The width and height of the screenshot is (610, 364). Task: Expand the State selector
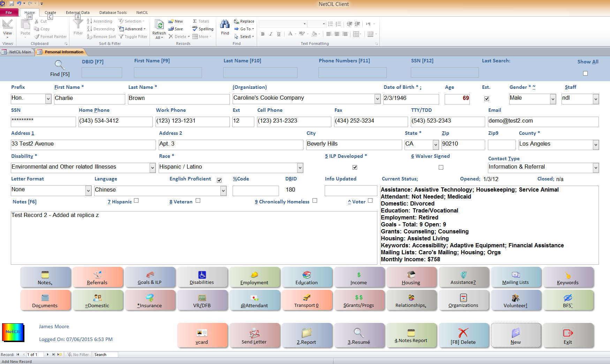435,145
